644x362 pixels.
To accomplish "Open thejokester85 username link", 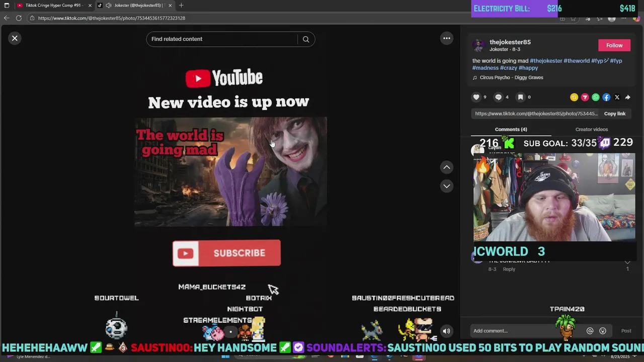I will click(x=510, y=42).
